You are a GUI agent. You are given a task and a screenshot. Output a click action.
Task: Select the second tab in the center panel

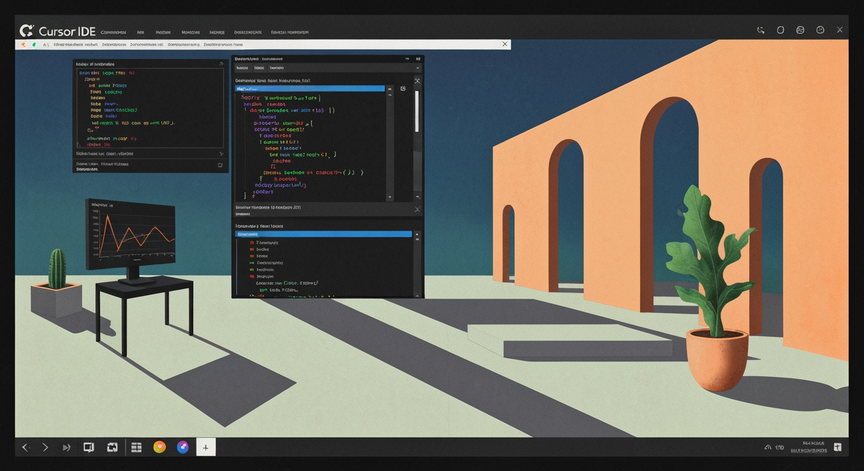[x=259, y=68]
